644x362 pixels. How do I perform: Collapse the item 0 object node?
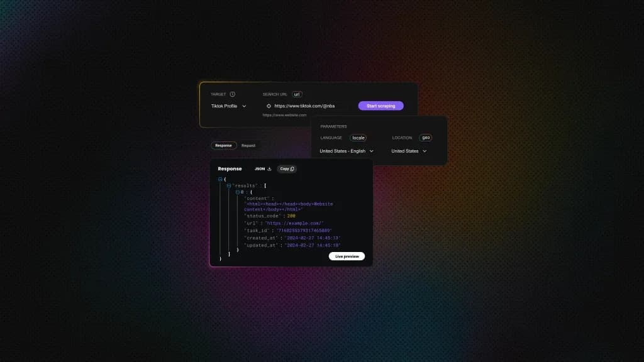pos(238,192)
